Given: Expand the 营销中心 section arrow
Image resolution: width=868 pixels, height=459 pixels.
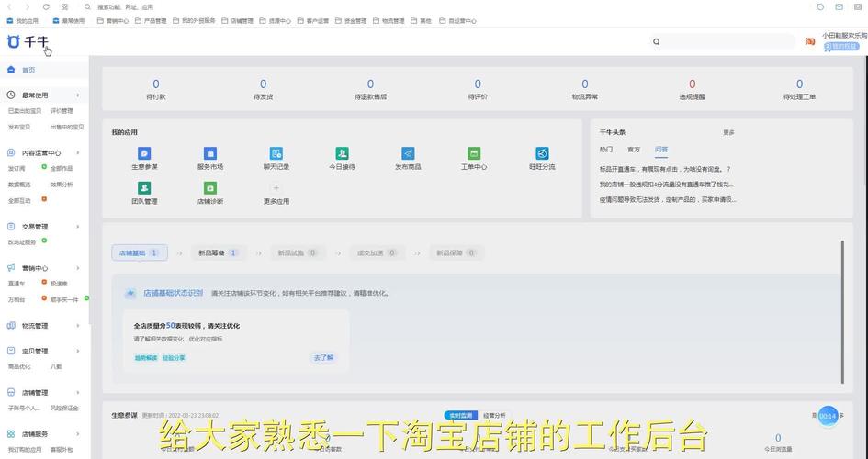Looking at the screenshot, I should (77, 268).
